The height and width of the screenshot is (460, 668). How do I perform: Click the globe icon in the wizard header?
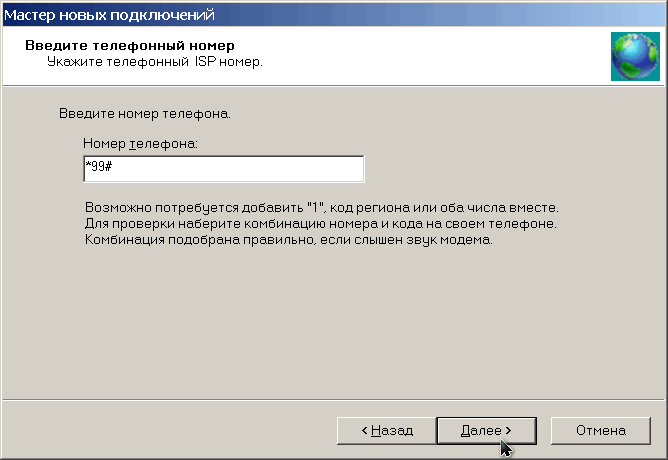click(635, 56)
